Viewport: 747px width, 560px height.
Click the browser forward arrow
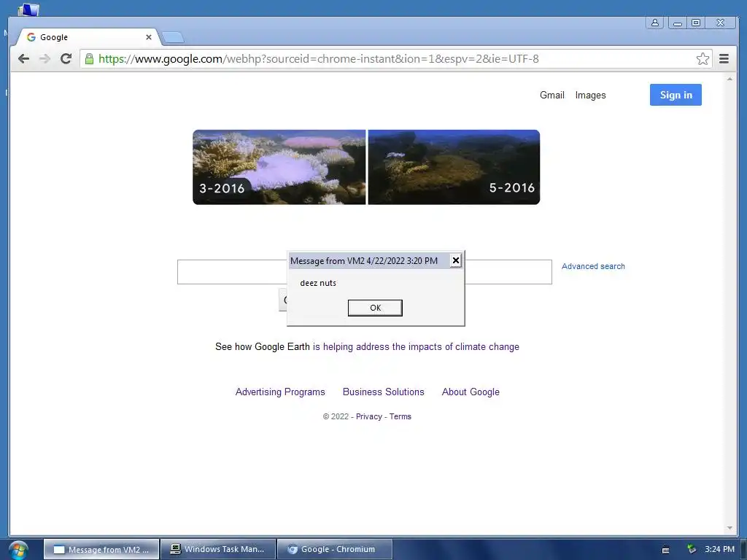44,58
